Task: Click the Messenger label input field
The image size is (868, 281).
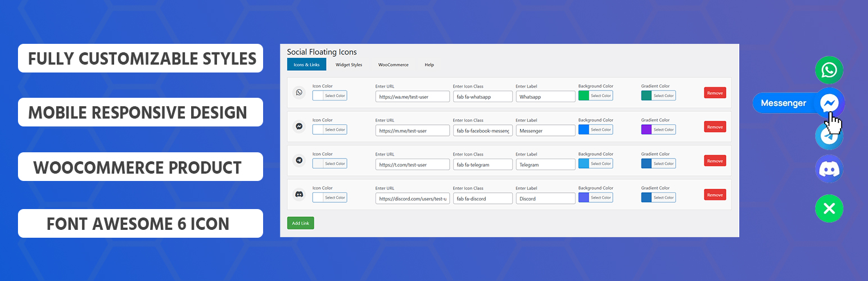Action: pos(545,130)
